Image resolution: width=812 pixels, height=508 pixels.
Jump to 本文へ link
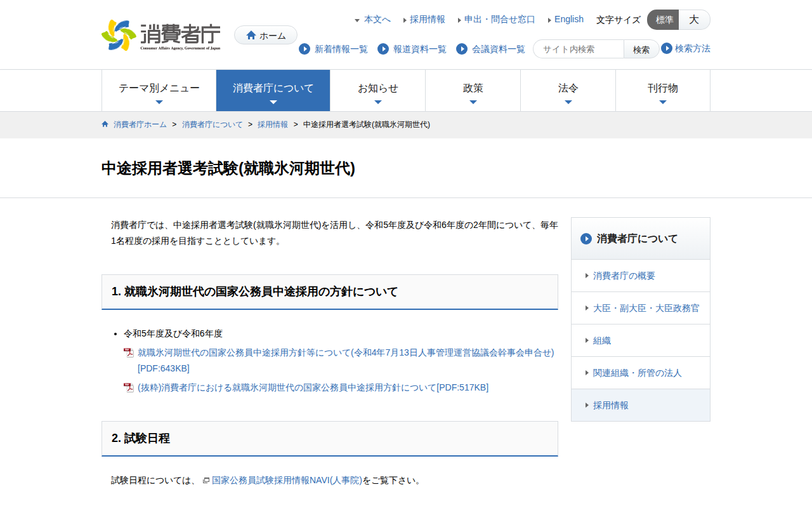coord(377,20)
